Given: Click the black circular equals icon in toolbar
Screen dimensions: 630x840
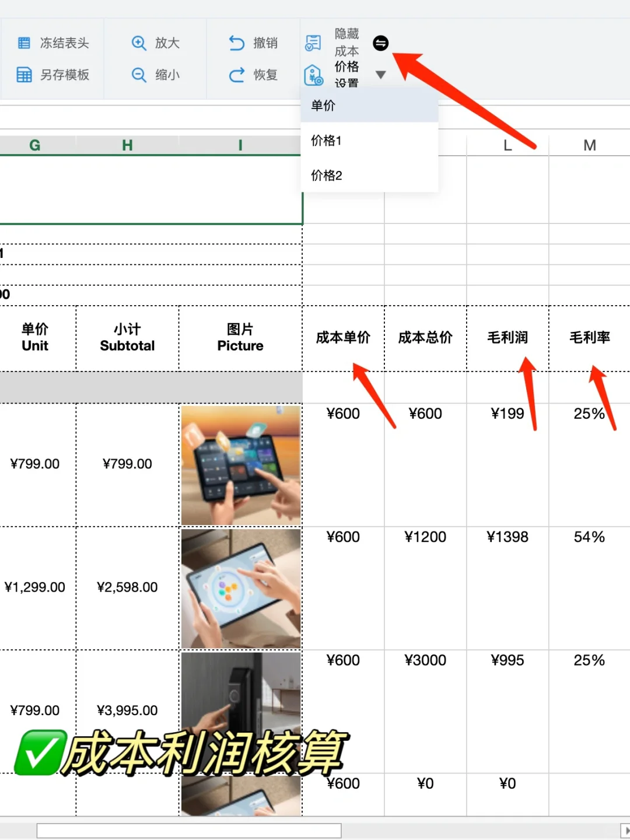Looking at the screenshot, I should pyautogui.click(x=380, y=43).
